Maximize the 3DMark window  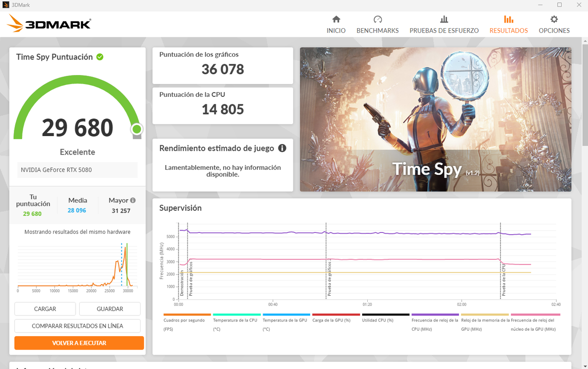click(x=559, y=5)
